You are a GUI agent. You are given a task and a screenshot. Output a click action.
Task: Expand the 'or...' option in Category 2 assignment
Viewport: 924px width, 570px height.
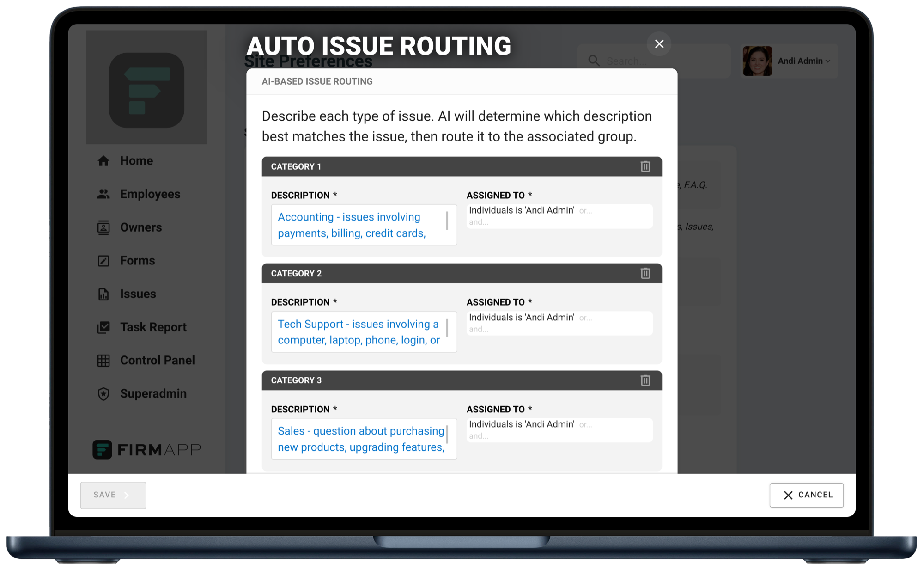click(x=586, y=318)
